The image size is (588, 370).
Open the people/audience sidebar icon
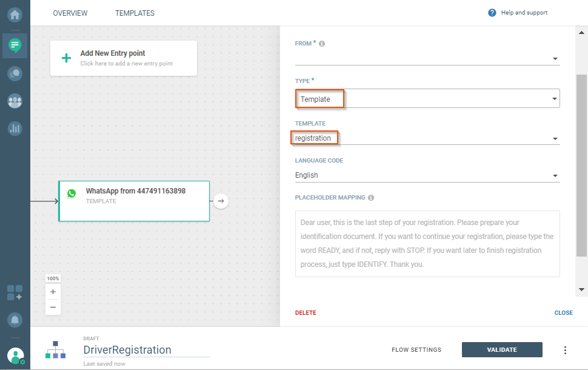[15, 101]
